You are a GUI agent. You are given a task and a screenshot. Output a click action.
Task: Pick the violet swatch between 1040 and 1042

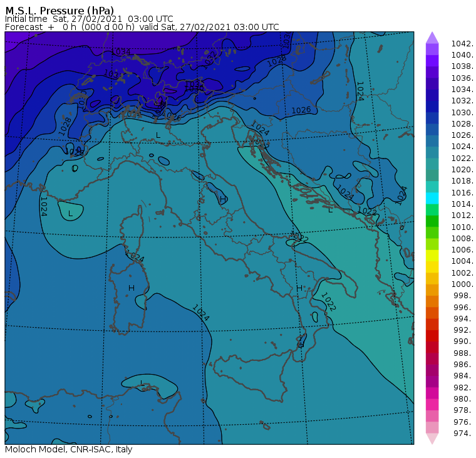[x=432, y=49]
